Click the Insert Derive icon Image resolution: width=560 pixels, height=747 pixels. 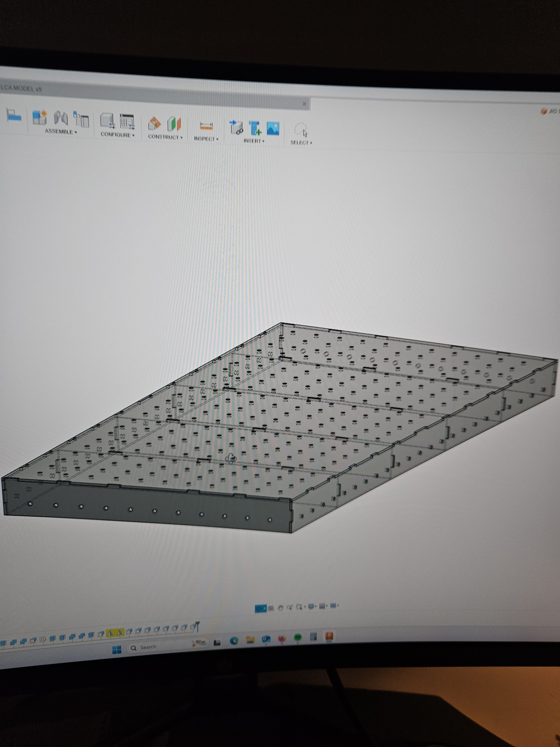coord(236,126)
